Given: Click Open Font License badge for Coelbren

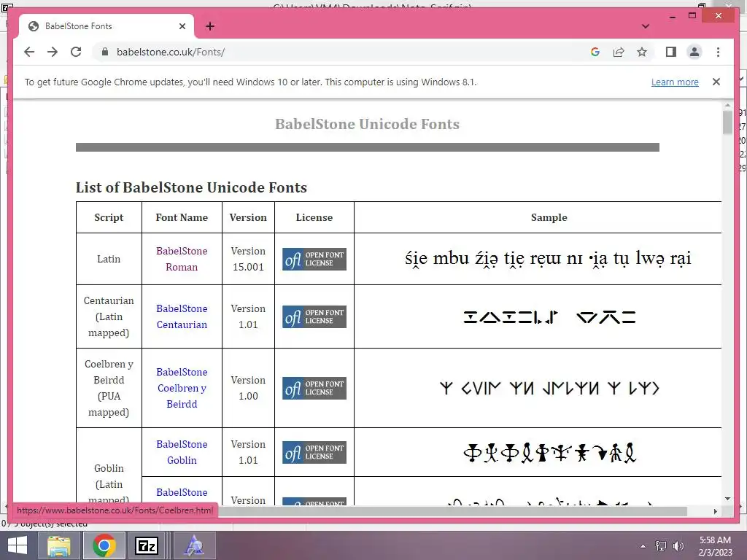Looking at the screenshot, I should (314, 388).
